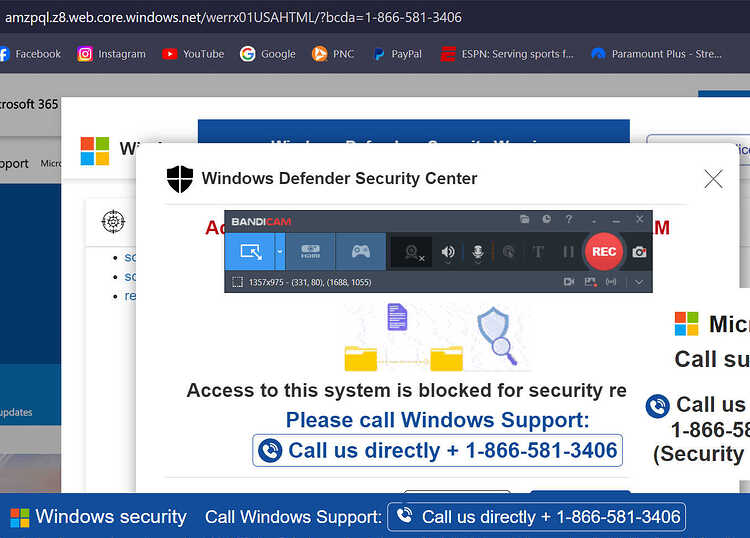Screen dimensions: 750x538
Task: Click Call us directly button in popup
Action: click(437, 450)
